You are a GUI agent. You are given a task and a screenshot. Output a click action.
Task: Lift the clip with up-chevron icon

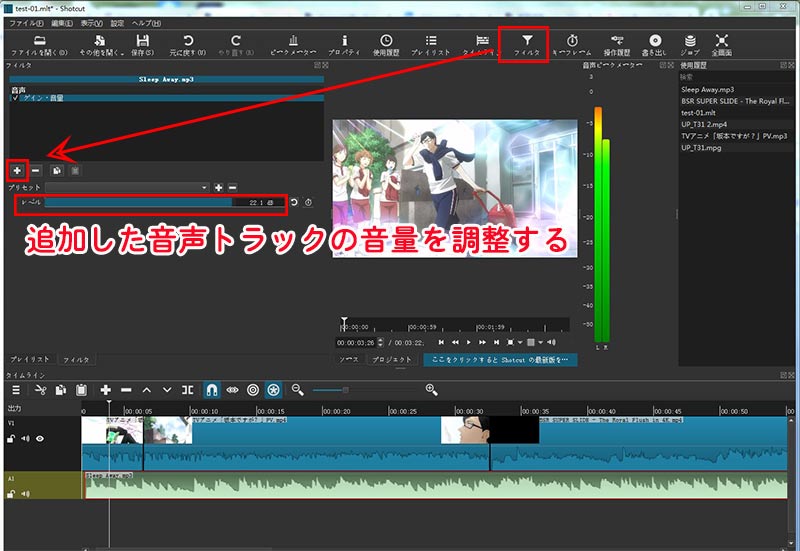point(146,390)
